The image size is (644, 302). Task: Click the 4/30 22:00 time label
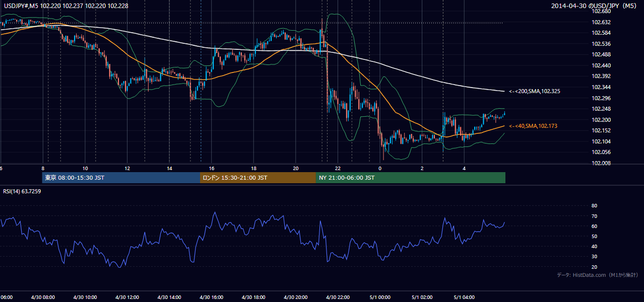pyautogui.click(x=338, y=297)
